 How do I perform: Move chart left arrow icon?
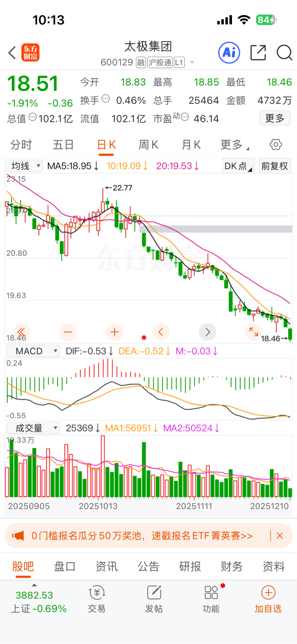161,332
